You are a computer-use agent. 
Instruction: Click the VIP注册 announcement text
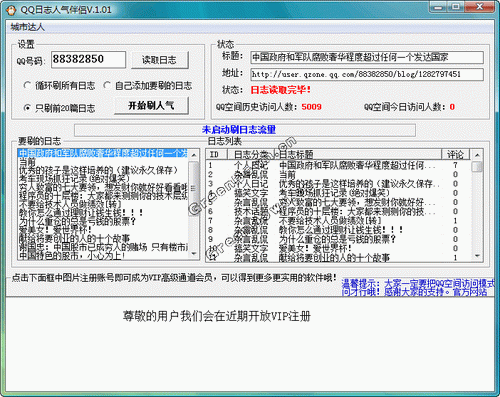click(217, 316)
